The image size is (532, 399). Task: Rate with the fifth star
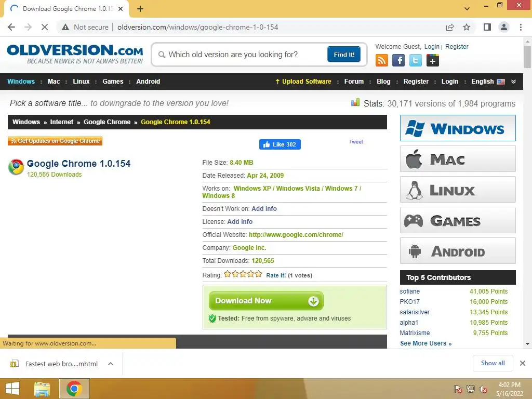pos(259,274)
